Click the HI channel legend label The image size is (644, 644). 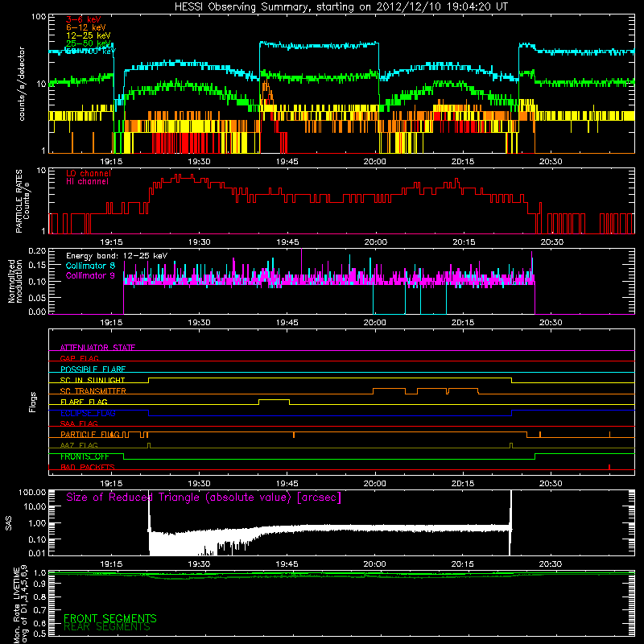87,182
